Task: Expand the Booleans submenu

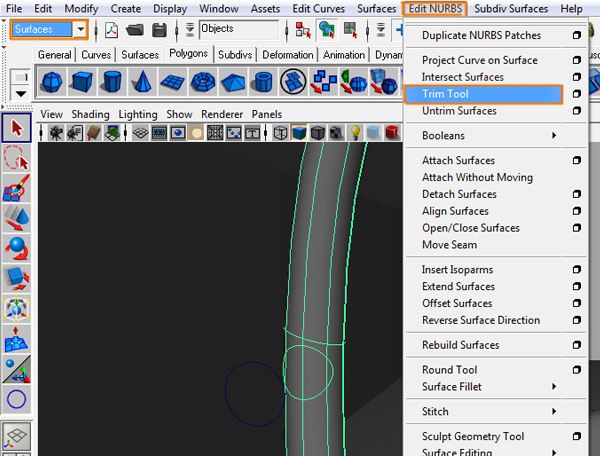Action: (x=554, y=135)
